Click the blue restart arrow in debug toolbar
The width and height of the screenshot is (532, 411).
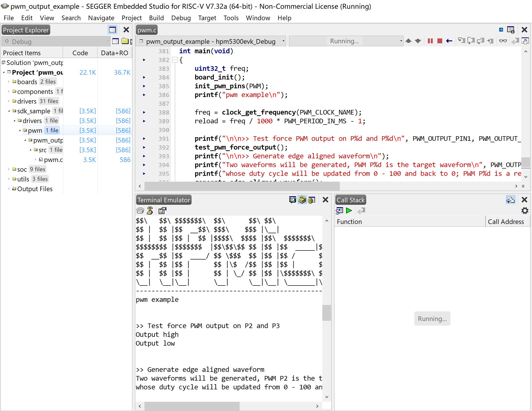click(449, 41)
